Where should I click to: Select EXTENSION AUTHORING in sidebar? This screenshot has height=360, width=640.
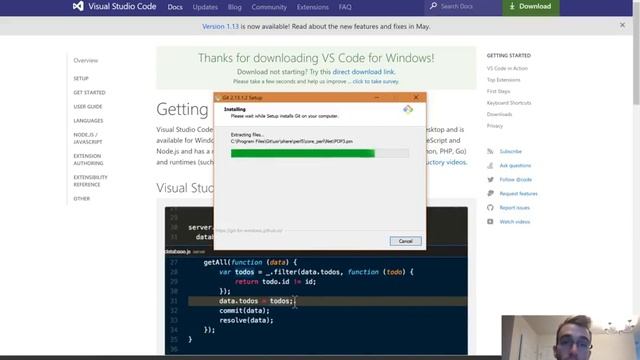[88, 160]
